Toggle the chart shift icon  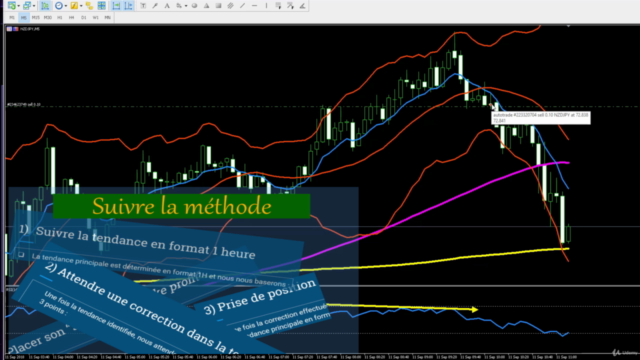coord(116,6)
